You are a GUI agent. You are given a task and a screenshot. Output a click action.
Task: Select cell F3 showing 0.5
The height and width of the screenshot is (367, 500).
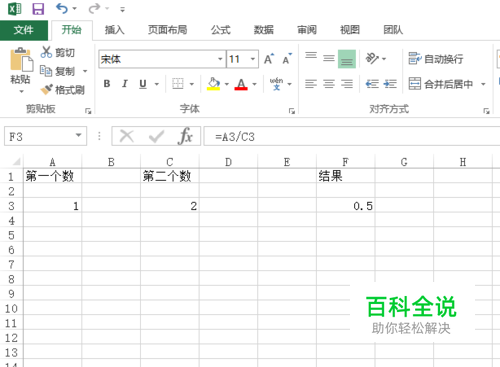(x=345, y=206)
